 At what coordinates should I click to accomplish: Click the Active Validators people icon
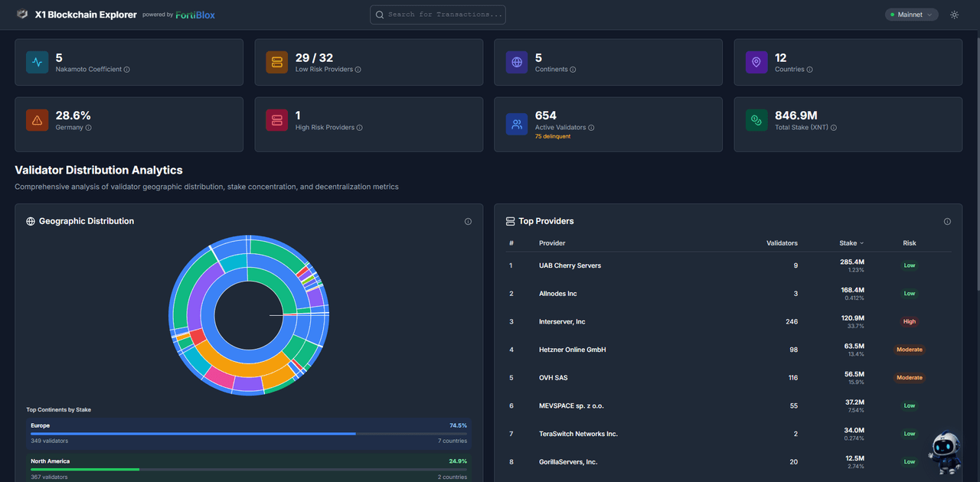[517, 124]
